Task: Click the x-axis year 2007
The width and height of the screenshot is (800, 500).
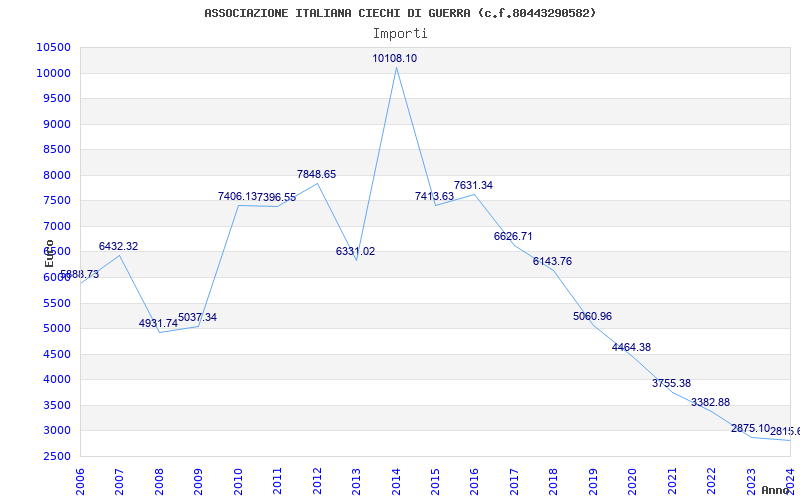Action: 119,481
